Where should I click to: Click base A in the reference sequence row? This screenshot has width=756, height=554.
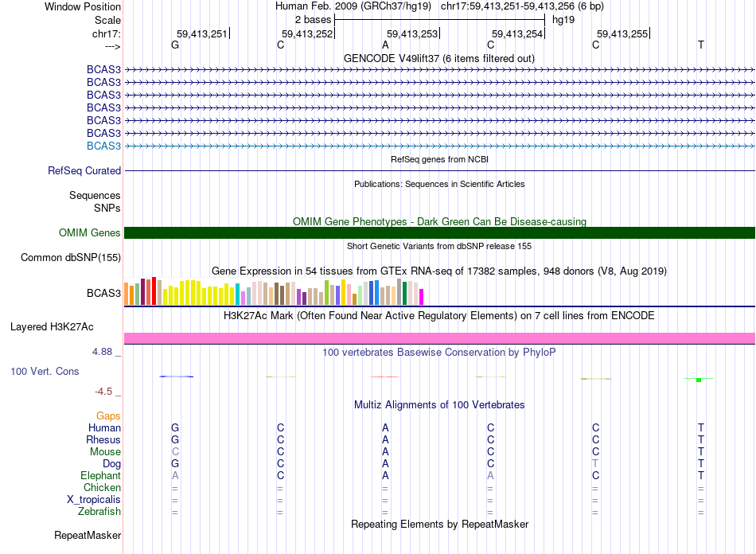click(385, 45)
